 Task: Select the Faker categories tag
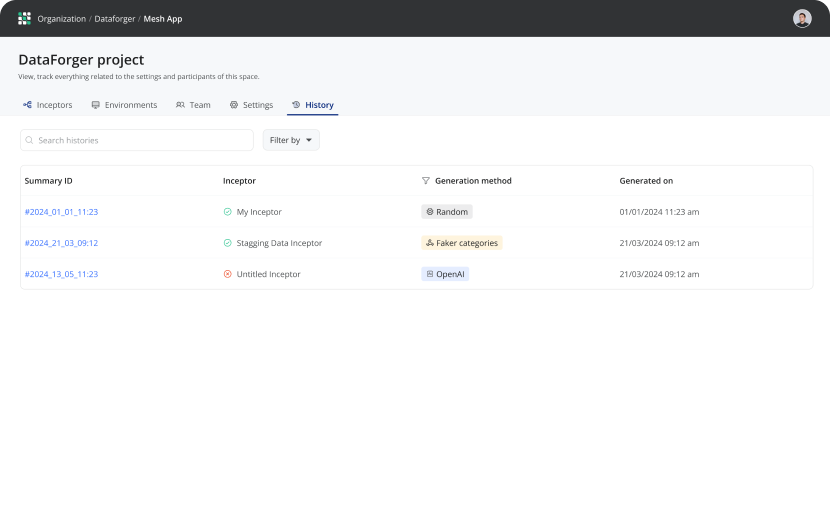[461, 243]
